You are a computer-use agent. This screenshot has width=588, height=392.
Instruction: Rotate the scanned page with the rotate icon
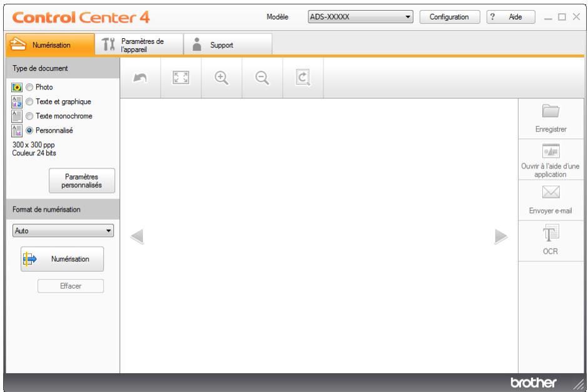[x=303, y=78]
